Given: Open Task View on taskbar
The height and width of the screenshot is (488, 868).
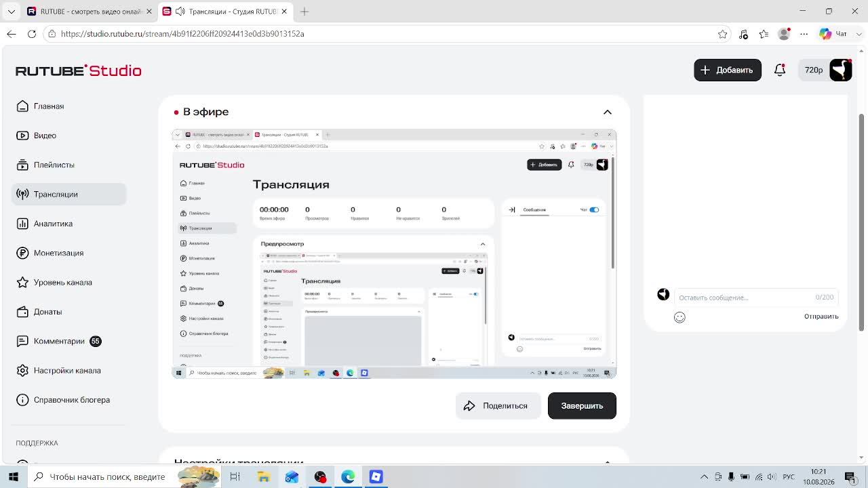Looking at the screenshot, I should [235, 476].
